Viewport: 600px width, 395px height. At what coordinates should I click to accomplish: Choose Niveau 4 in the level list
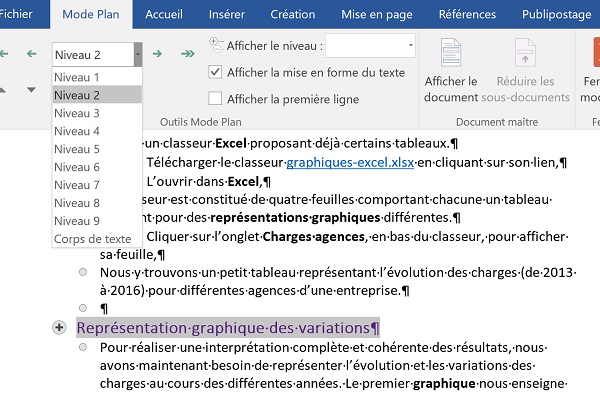click(x=97, y=131)
